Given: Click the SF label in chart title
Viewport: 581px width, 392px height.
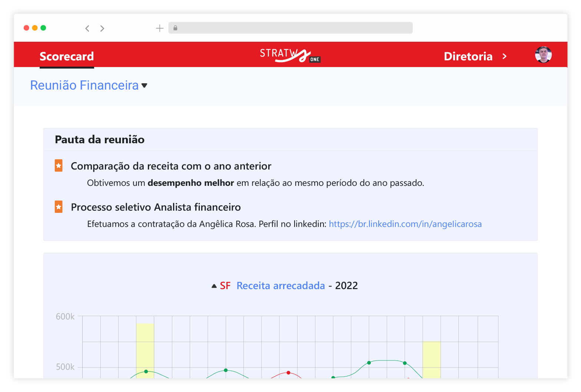Looking at the screenshot, I should tap(225, 286).
